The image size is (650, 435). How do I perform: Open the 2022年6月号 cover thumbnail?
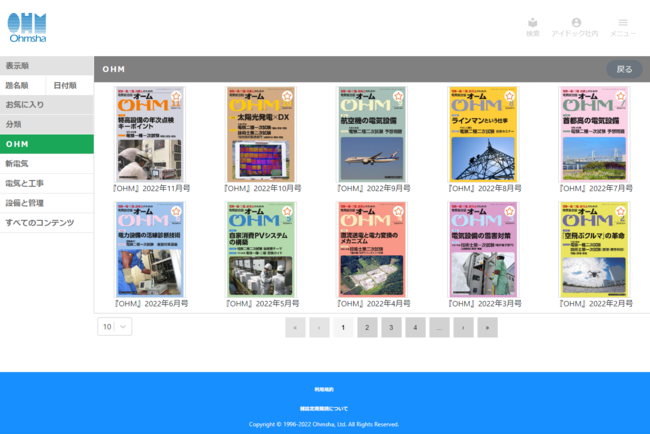(x=150, y=250)
